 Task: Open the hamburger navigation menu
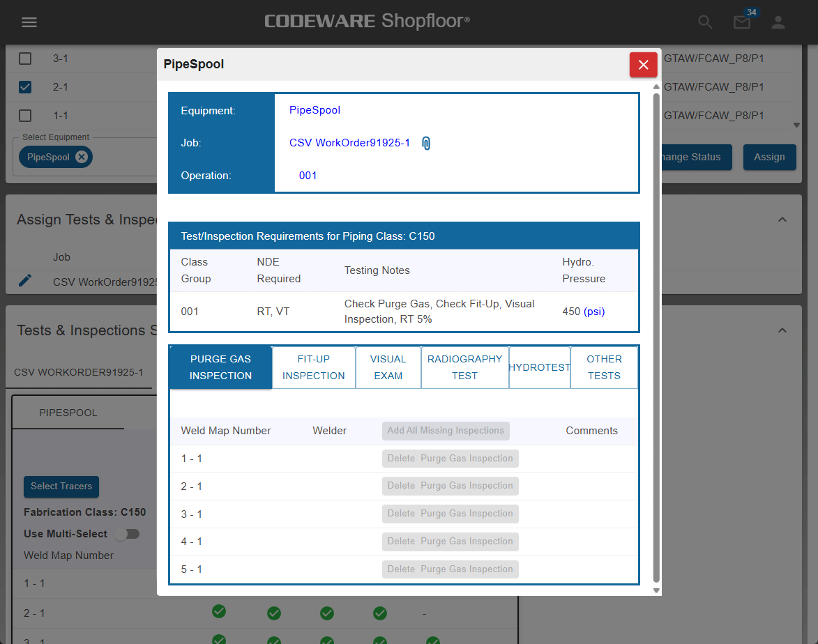click(29, 22)
